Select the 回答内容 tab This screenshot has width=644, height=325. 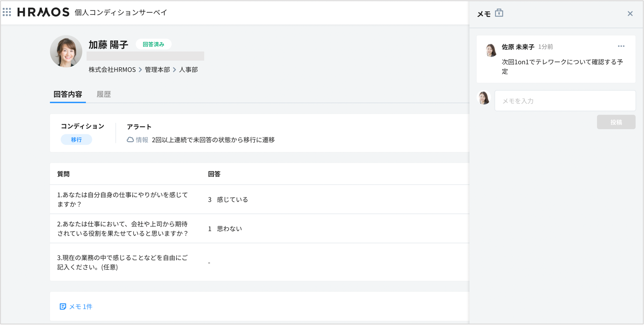pos(68,94)
